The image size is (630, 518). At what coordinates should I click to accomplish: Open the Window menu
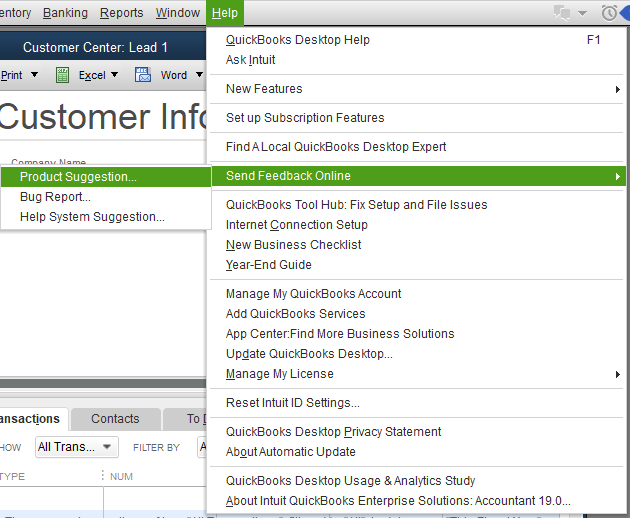click(178, 13)
